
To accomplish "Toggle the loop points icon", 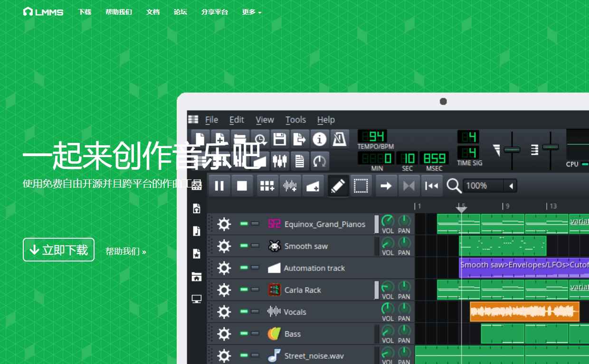I will (x=409, y=186).
